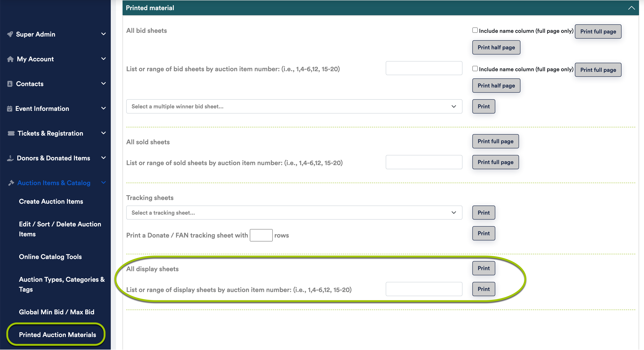Image resolution: width=644 pixels, height=350 pixels.
Task: Collapse the Printed material panel with the caret
Action: [x=631, y=8]
